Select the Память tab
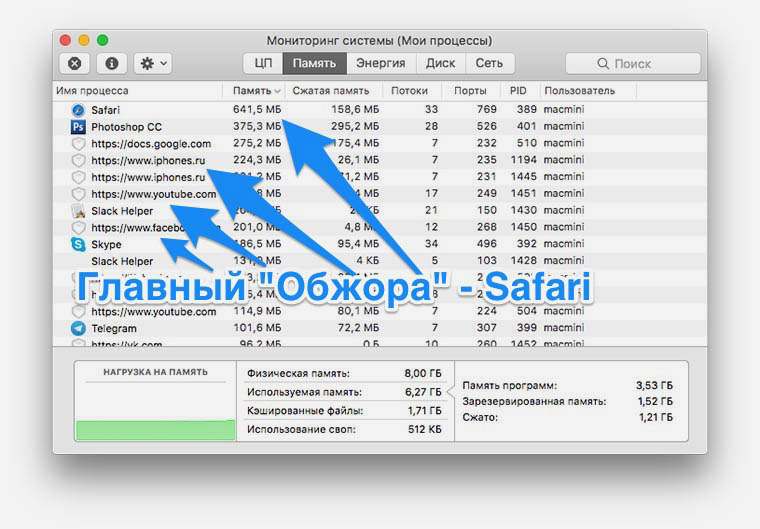 [x=315, y=64]
